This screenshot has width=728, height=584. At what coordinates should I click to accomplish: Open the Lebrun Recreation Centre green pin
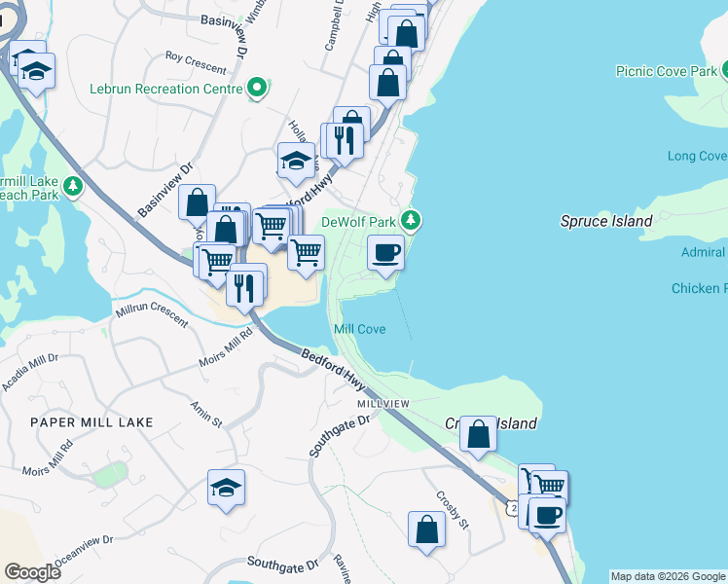(x=257, y=89)
